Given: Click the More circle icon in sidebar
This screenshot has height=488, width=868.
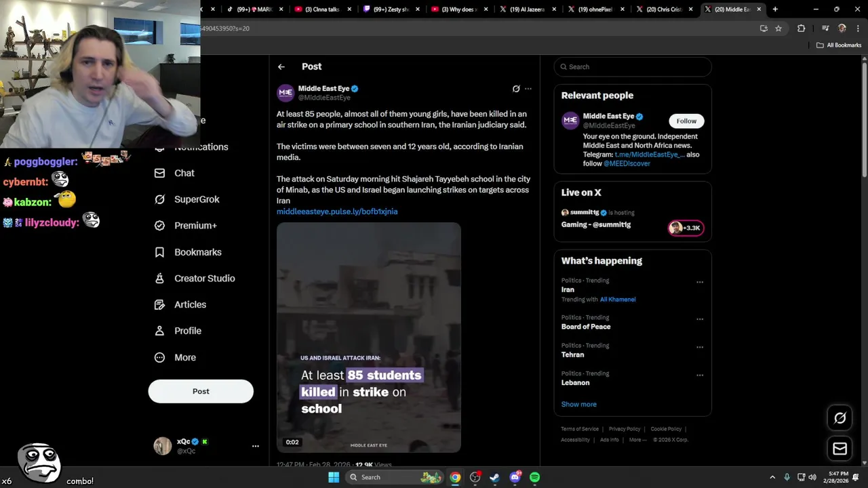Looking at the screenshot, I should coord(159,357).
